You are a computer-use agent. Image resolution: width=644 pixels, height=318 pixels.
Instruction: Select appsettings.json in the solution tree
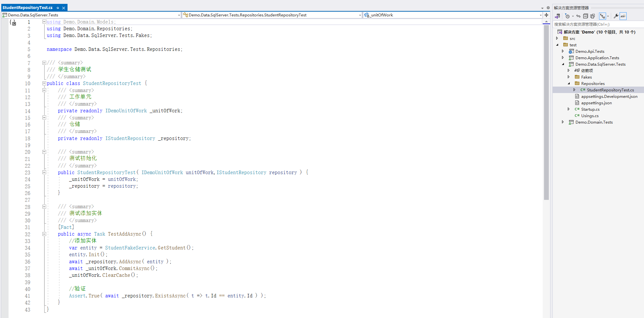596,103
